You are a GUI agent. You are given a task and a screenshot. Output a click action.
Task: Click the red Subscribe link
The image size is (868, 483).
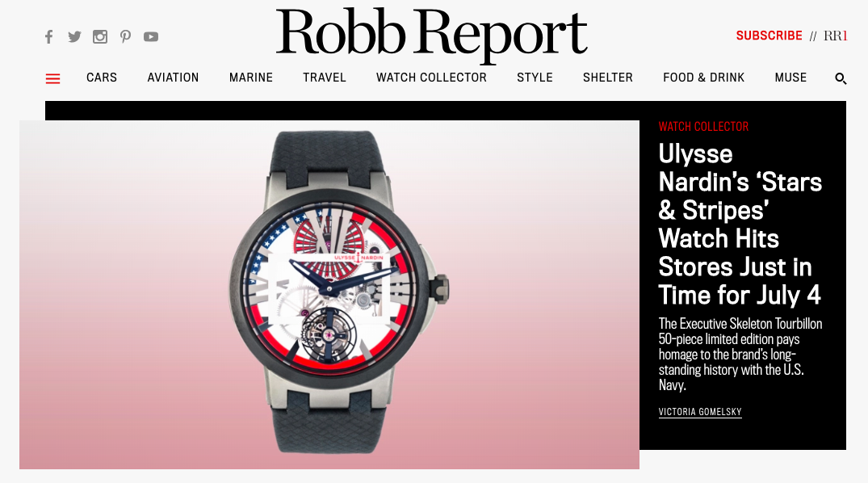(x=769, y=36)
